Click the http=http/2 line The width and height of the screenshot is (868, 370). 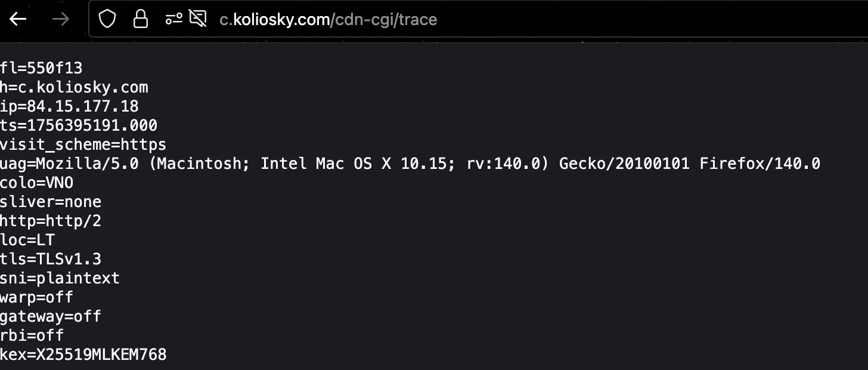(51, 221)
